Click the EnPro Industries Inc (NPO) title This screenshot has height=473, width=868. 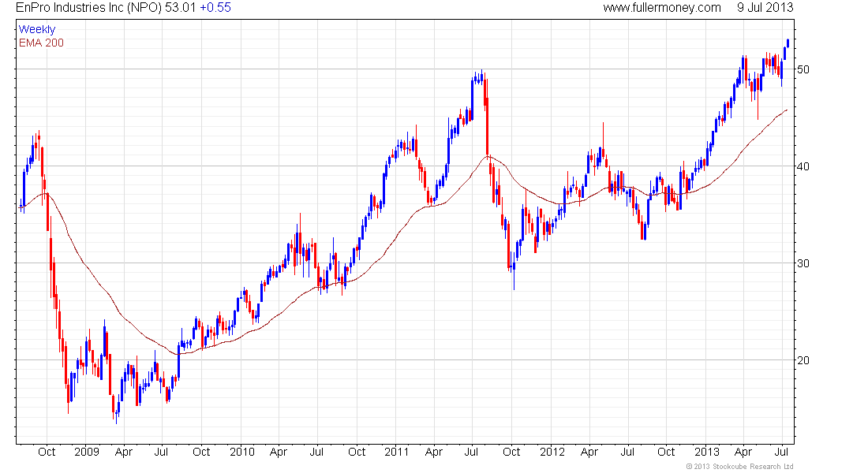coord(88,8)
